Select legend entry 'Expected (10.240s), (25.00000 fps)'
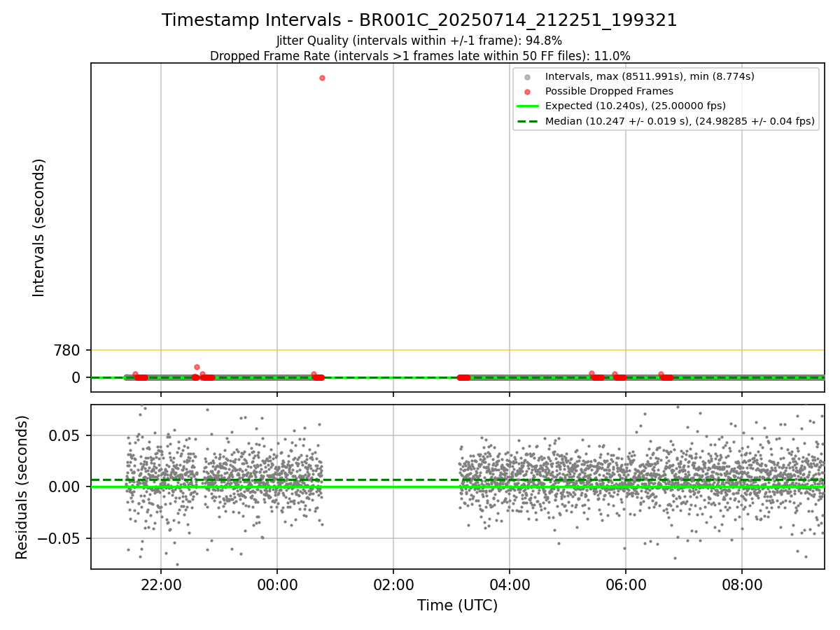The height and width of the screenshot is (630, 840). [x=635, y=106]
